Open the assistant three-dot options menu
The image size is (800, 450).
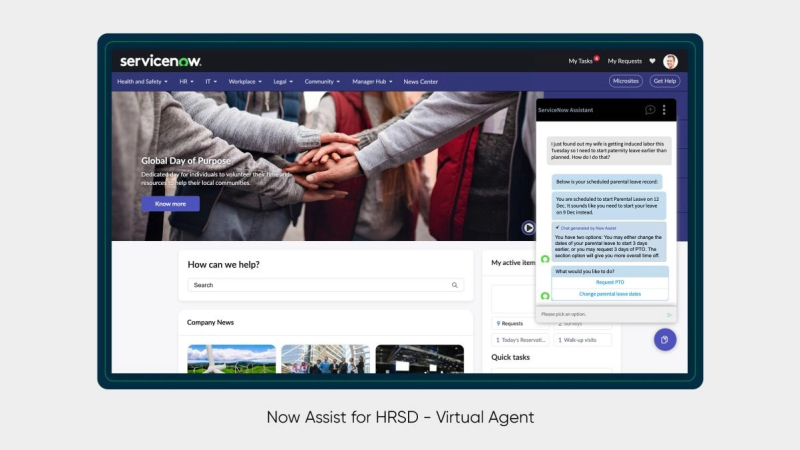coord(664,110)
